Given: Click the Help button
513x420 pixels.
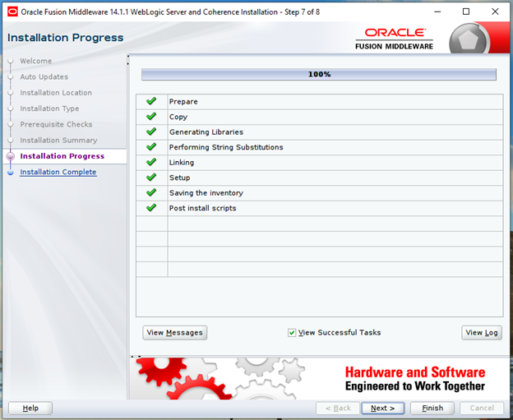Looking at the screenshot, I should tap(30, 408).
